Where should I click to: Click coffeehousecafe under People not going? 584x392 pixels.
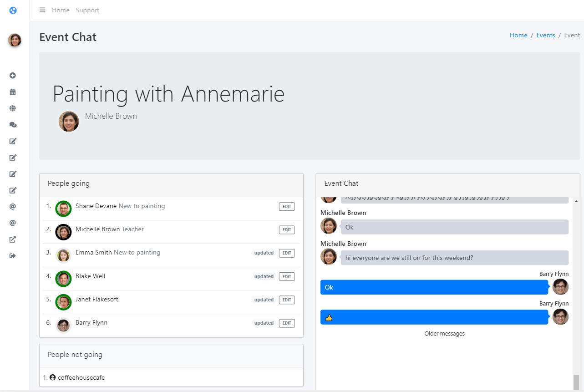tap(81, 377)
